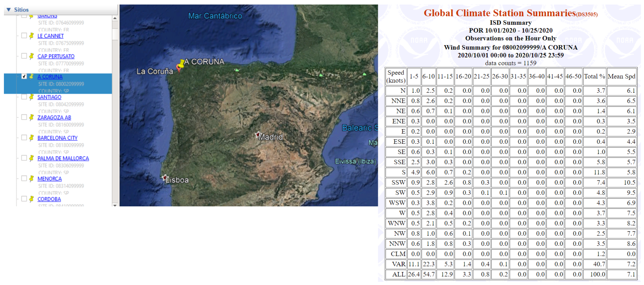Select SITE ID: 08042099999 text
This screenshot has height=285, width=644.
pyautogui.click(x=61, y=105)
